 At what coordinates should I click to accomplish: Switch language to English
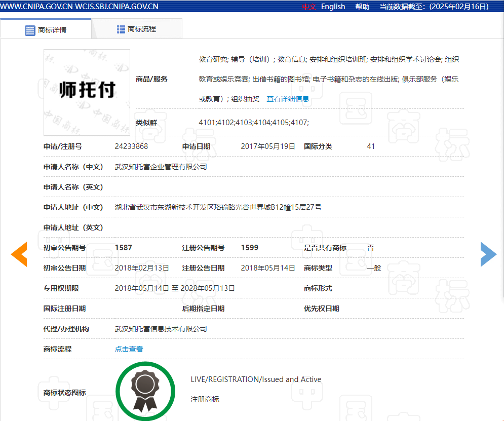[333, 7]
